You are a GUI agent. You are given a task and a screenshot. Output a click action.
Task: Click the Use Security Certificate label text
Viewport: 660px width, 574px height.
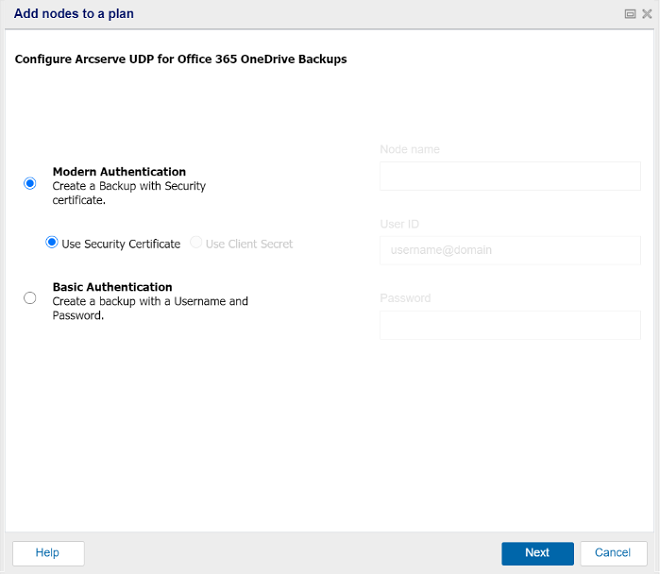pos(121,244)
